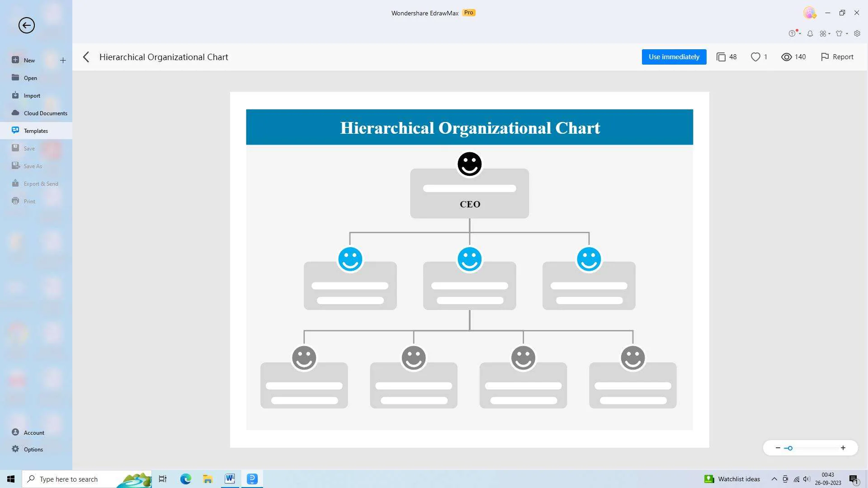This screenshot has height=488, width=868.
Task: Click the Open file icon
Action: click(x=15, y=78)
